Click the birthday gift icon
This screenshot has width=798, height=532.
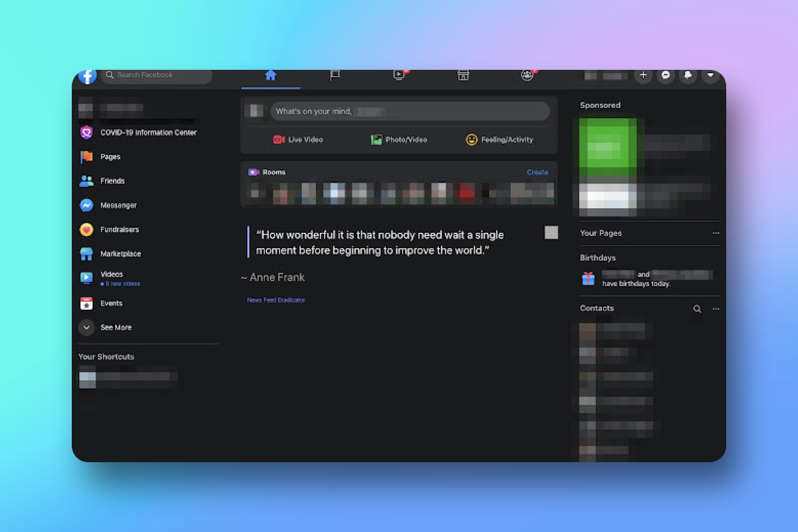point(588,279)
